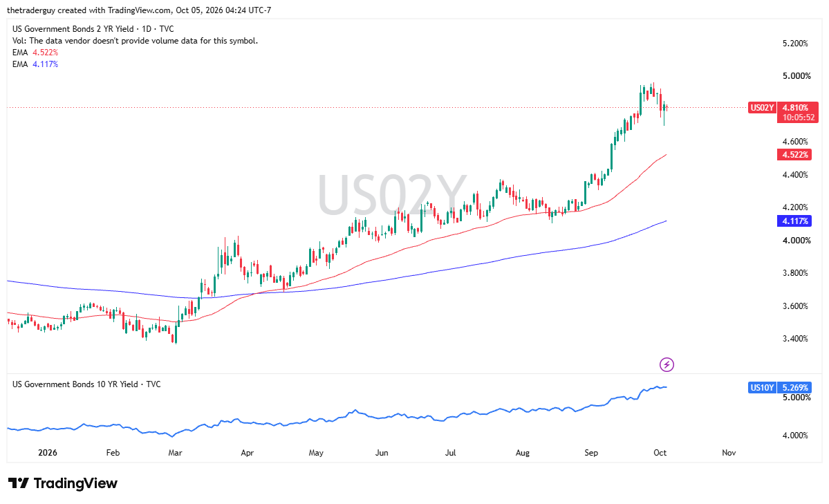829x504 pixels.
Task: Click the TradingView logo at bottom
Action: 63,483
